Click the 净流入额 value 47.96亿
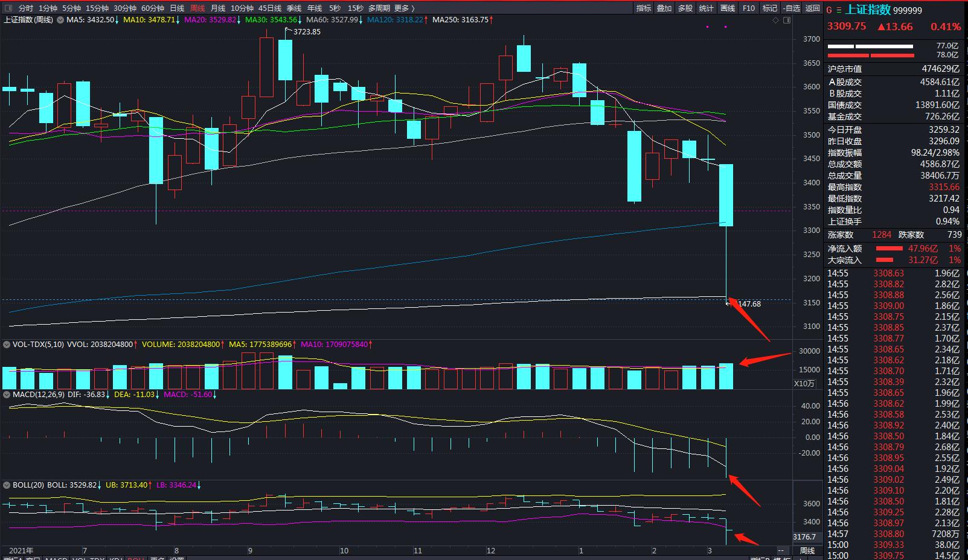 point(923,249)
